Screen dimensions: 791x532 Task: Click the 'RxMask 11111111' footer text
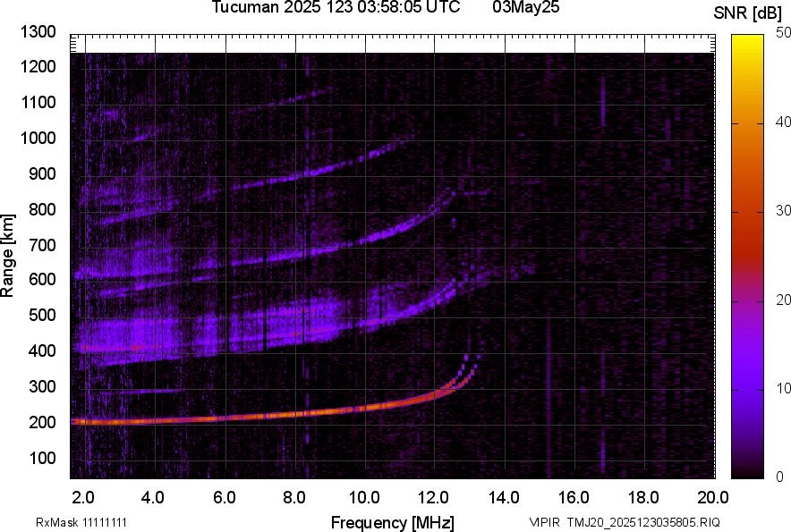point(81,522)
